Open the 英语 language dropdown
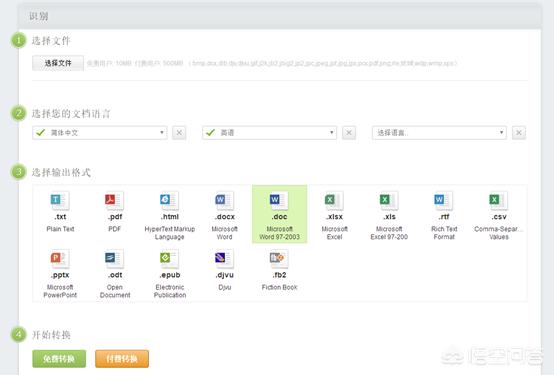Screen dimensions: 554x375 coord(269,133)
